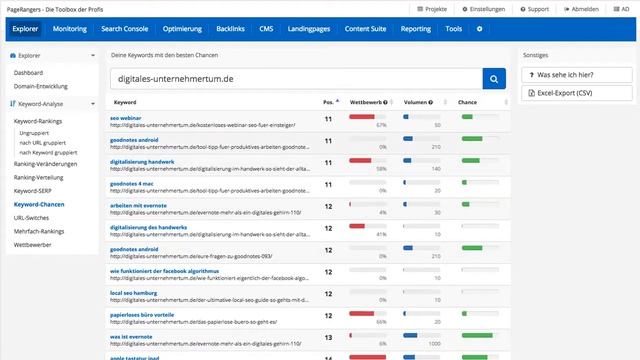Click the Volumen help question icon
This screenshot has height=360, width=640.
pos(430,102)
